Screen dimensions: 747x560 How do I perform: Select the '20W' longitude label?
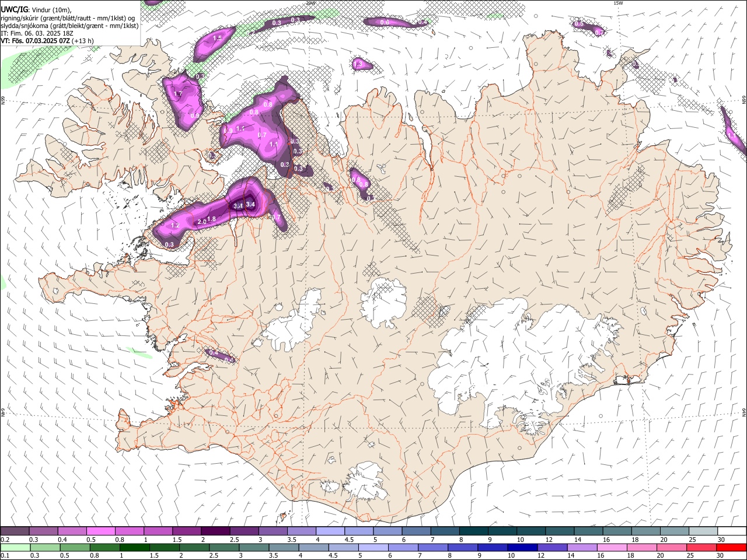pyautogui.click(x=310, y=3)
